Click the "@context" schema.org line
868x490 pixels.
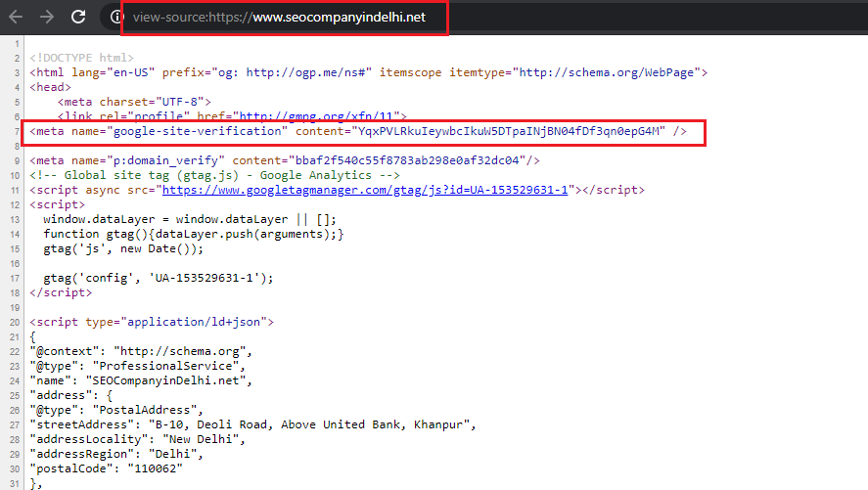click(x=141, y=351)
